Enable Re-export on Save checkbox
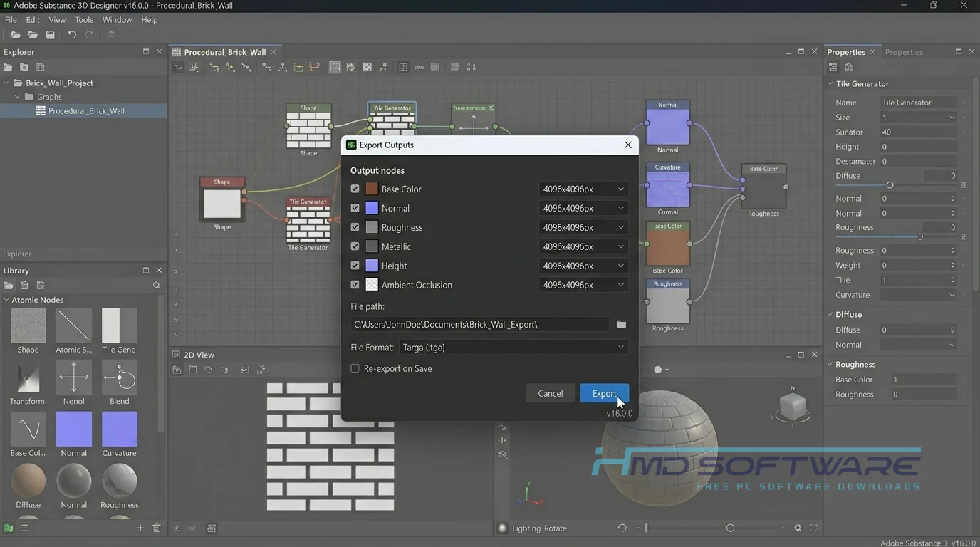 tap(355, 368)
